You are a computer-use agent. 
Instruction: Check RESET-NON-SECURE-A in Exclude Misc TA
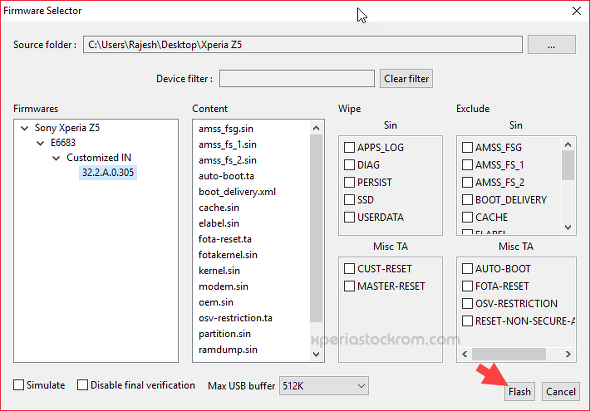coord(467,321)
